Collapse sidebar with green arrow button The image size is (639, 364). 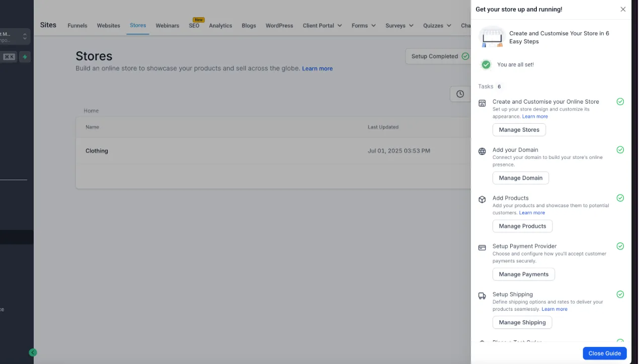[33, 352]
